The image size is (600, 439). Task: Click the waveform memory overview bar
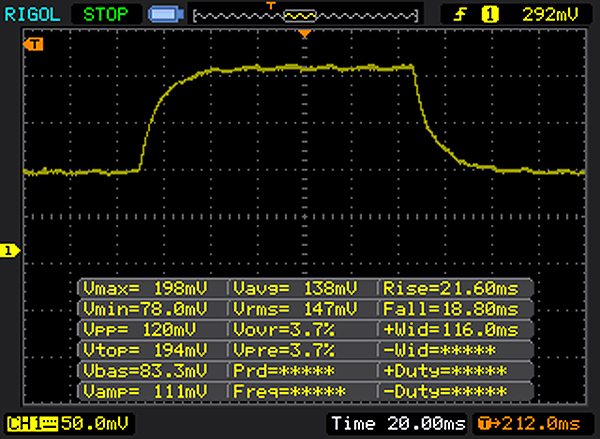pyautogui.click(x=305, y=16)
